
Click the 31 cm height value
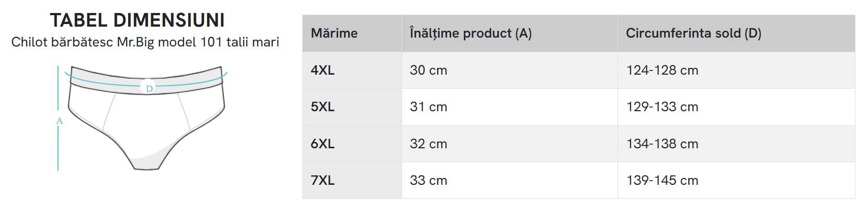pos(428,107)
